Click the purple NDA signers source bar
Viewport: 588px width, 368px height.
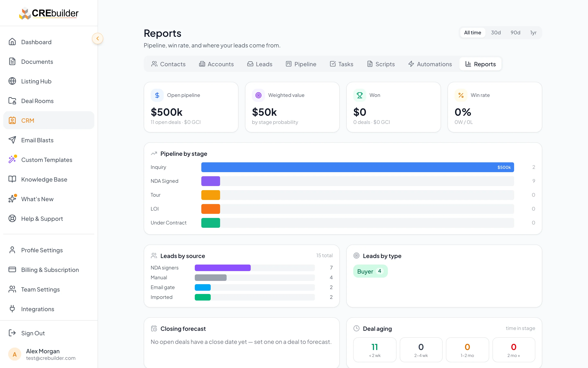click(x=223, y=268)
